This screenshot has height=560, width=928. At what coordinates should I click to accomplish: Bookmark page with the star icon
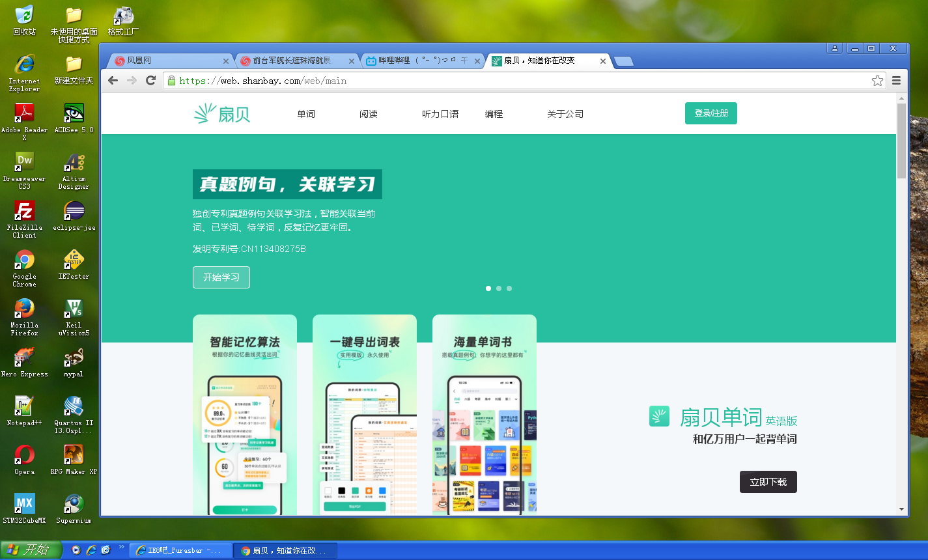[877, 80]
